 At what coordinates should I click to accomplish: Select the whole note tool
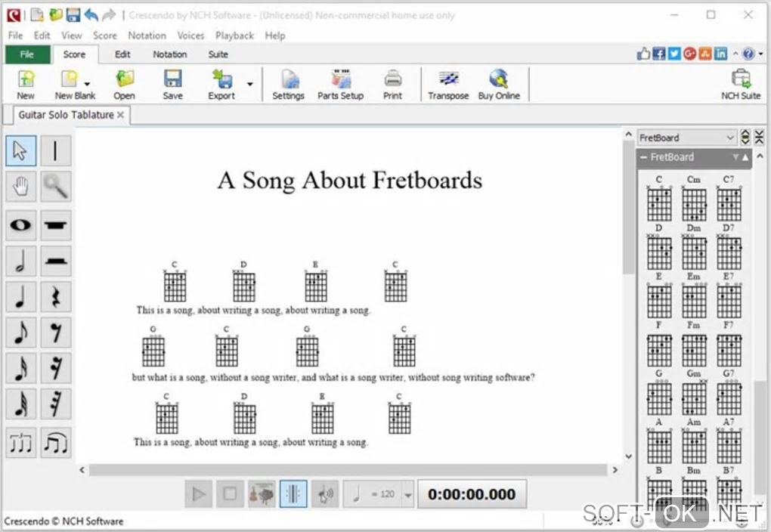tap(20, 225)
